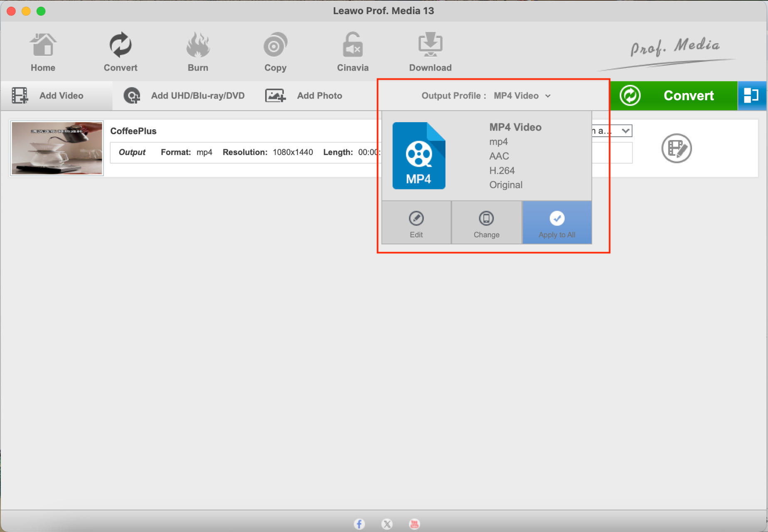Click the YouTube icon in footer
The height and width of the screenshot is (532, 768).
[x=414, y=524]
